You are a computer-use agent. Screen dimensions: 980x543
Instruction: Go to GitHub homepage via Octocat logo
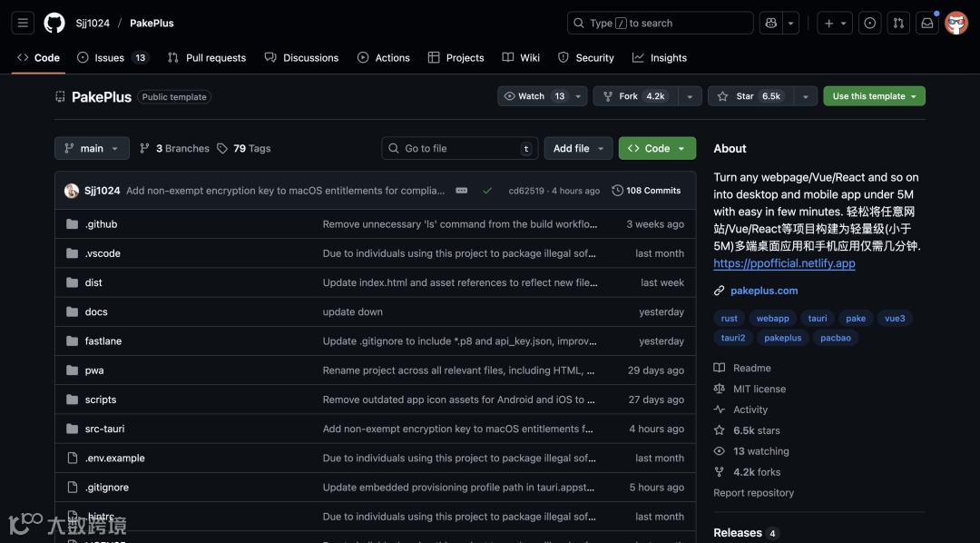[x=54, y=23]
